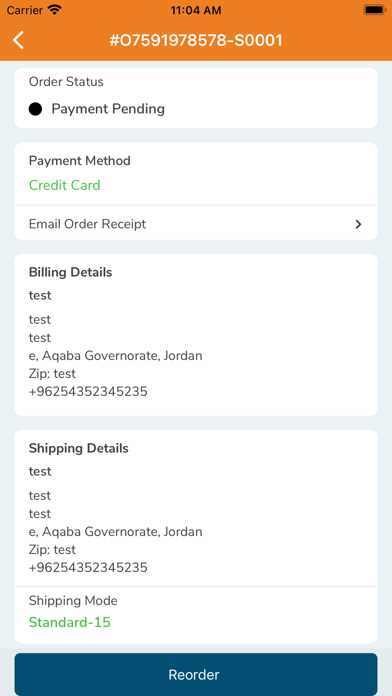Tap the billing phone number +96254352345235
This screenshot has width=392, height=696.
88,392
